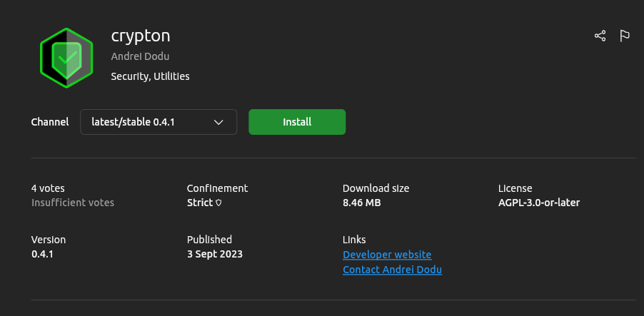Click the Channel label
The image size is (644, 316).
50,122
